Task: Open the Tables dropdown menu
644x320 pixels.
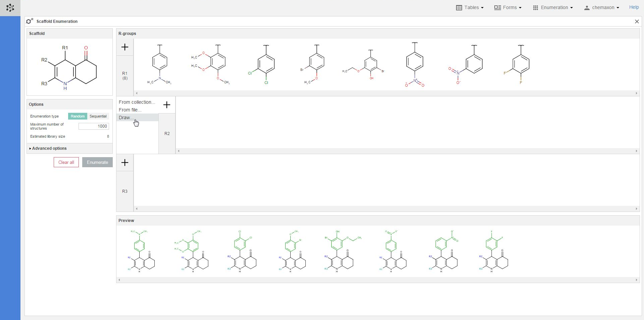Action: tap(470, 7)
